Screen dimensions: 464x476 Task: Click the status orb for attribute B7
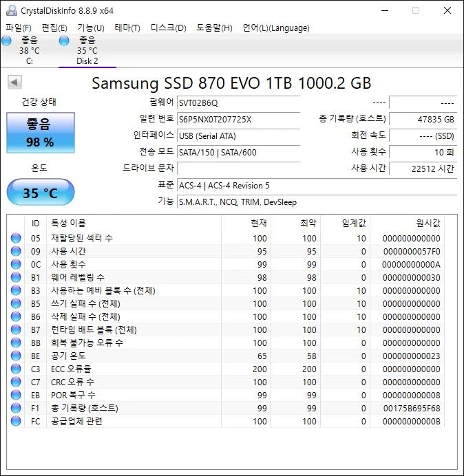16,329
